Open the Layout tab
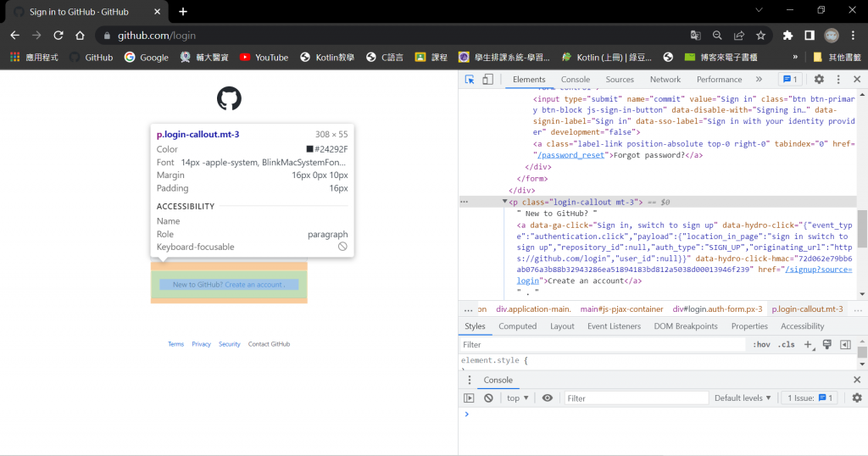This screenshot has width=868, height=456. (562, 326)
